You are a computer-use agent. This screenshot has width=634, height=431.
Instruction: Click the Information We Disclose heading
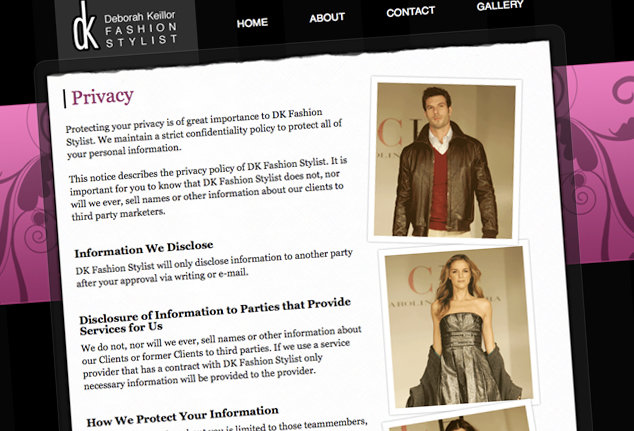pos(144,249)
